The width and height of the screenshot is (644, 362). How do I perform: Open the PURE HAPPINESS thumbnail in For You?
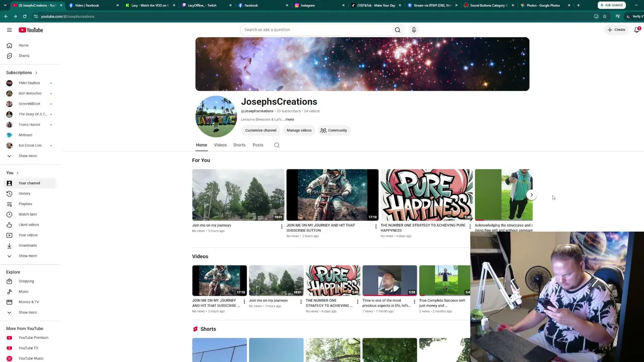[x=427, y=195]
